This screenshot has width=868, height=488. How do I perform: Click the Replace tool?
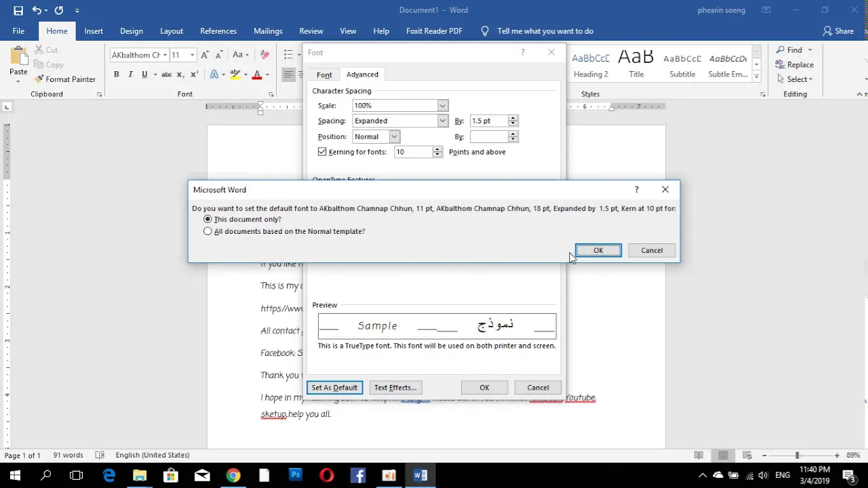coord(794,64)
